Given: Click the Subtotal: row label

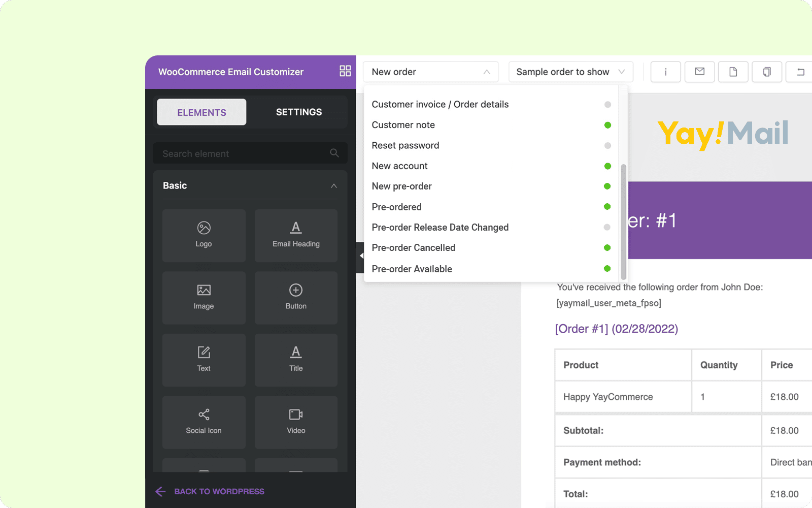Looking at the screenshot, I should tap(583, 430).
